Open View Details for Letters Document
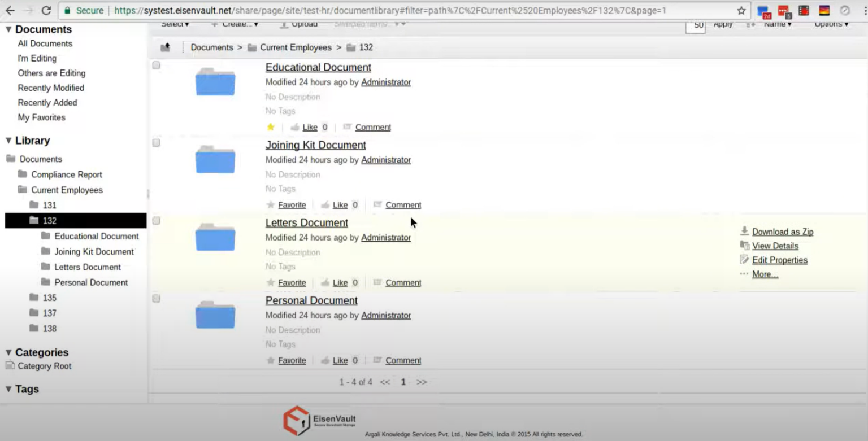 tap(775, 246)
